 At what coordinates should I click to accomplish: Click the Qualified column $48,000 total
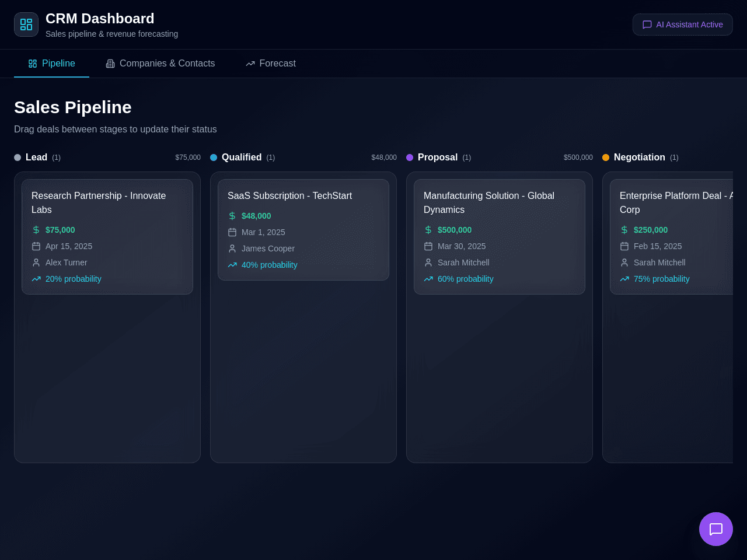point(384,157)
